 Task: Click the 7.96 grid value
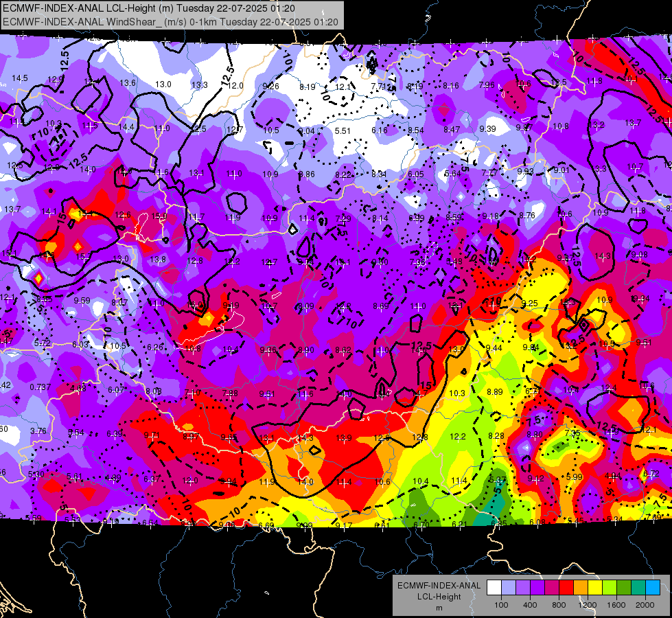(x=487, y=85)
